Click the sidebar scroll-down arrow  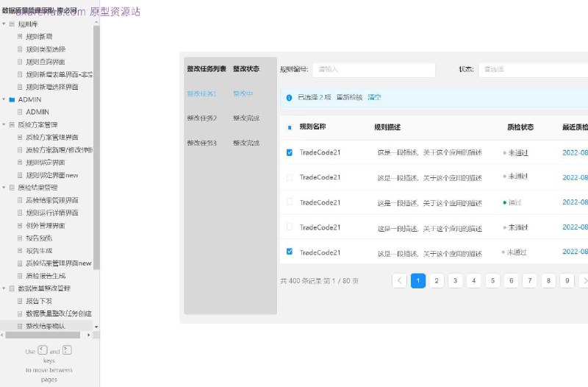tap(96, 327)
